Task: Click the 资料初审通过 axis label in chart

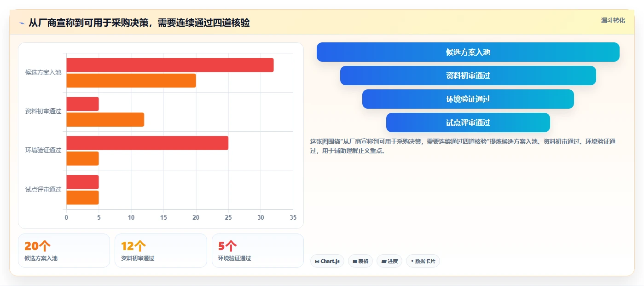Action: (43, 111)
